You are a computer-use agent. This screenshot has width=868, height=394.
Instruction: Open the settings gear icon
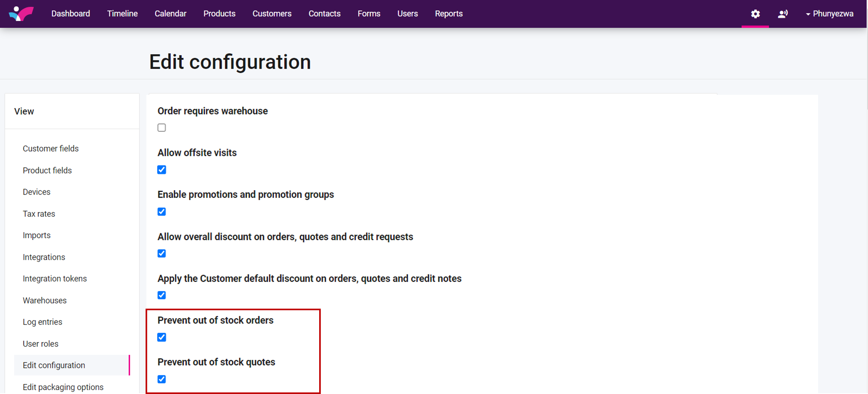click(755, 14)
